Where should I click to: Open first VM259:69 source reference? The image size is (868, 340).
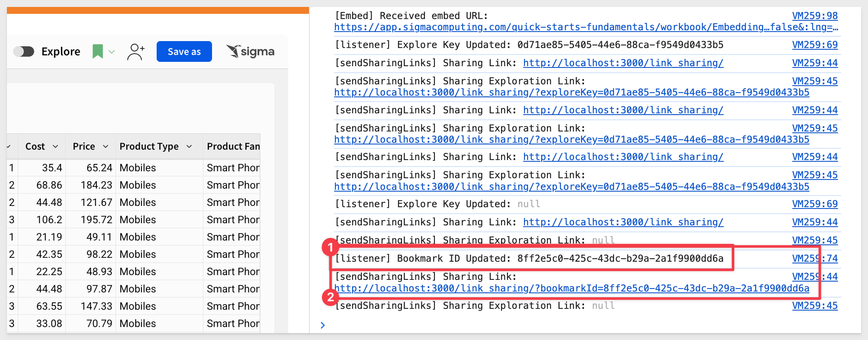tap(815, 45)
